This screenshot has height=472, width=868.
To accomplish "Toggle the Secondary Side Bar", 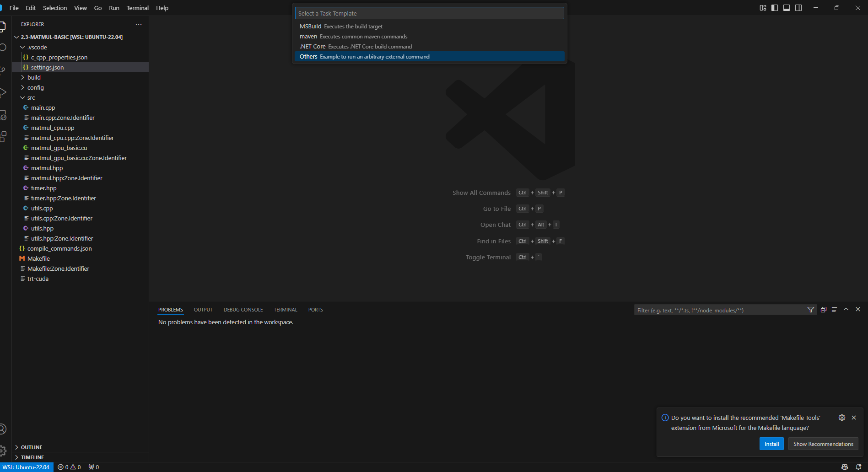I will click(x=798, y=8).
